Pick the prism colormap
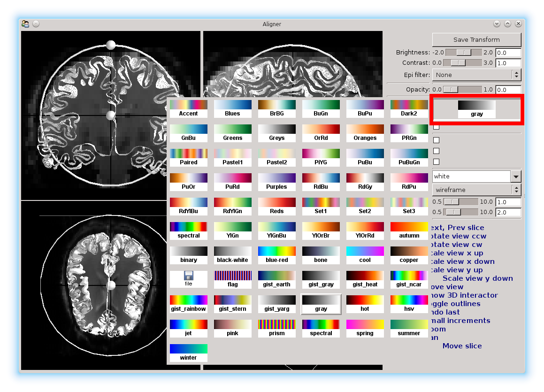Viewport: 544px width, 392px height. pyautogui.click(x=277, y=328)
